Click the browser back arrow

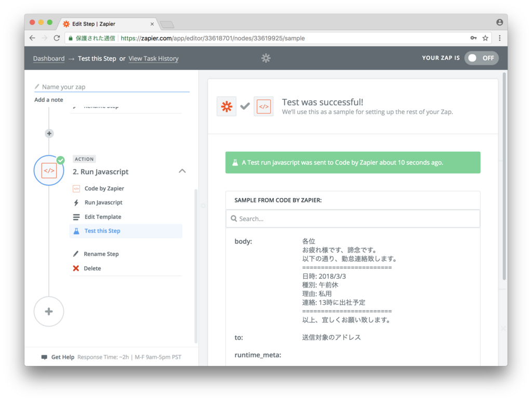tap(32, 38)
